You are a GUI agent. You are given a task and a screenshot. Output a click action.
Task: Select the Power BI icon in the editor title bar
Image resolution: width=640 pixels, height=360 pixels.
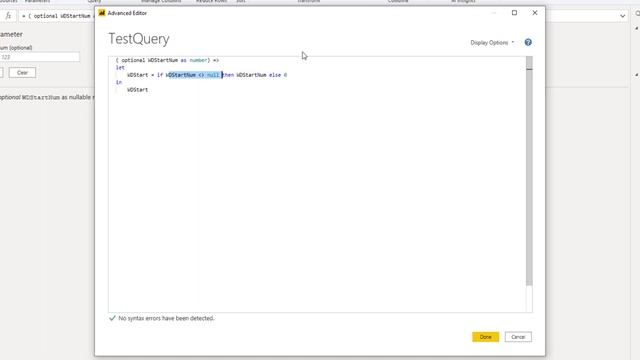coord(102,13)
